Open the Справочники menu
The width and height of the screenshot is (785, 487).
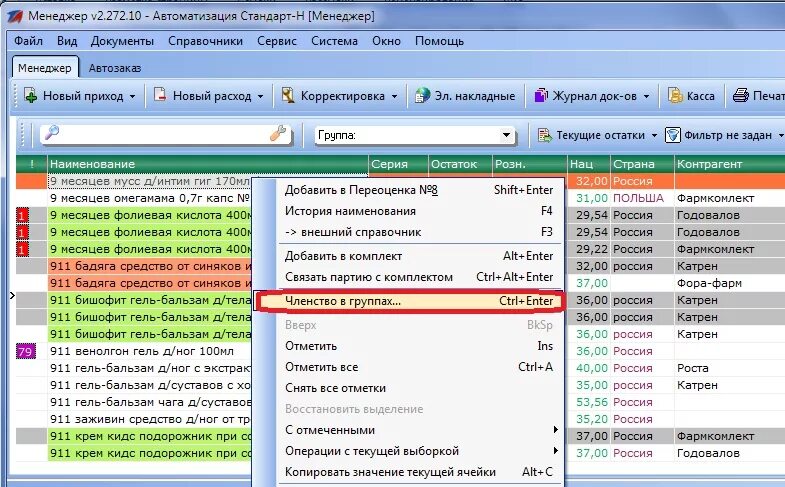point(205,41)
